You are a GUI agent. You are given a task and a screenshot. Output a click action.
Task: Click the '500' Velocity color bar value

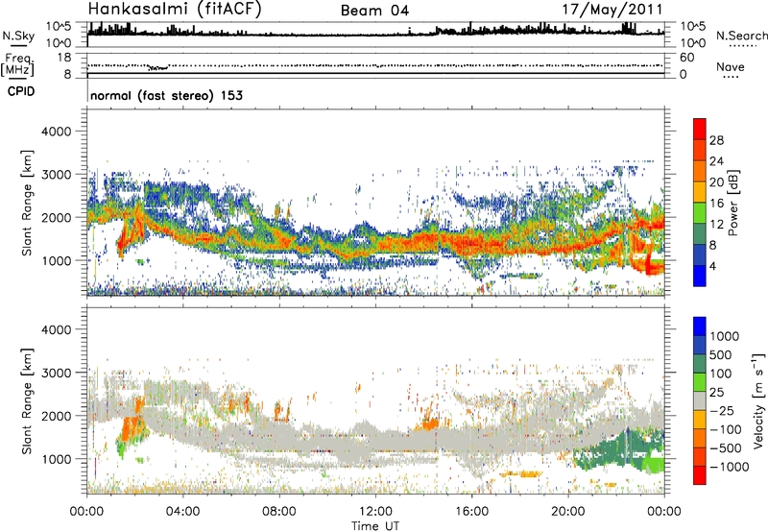[x=721, y=354]
